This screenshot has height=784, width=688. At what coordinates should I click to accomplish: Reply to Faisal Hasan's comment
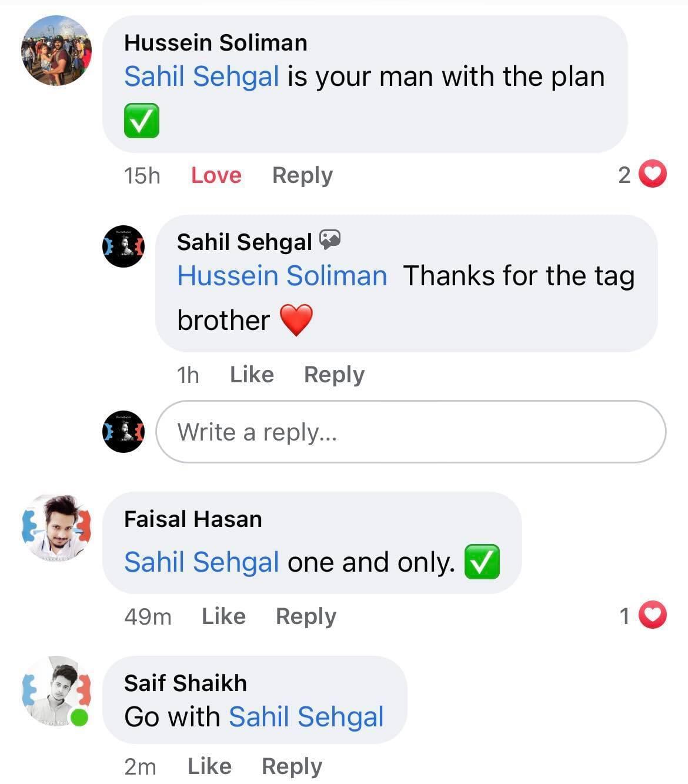point(306,616)
